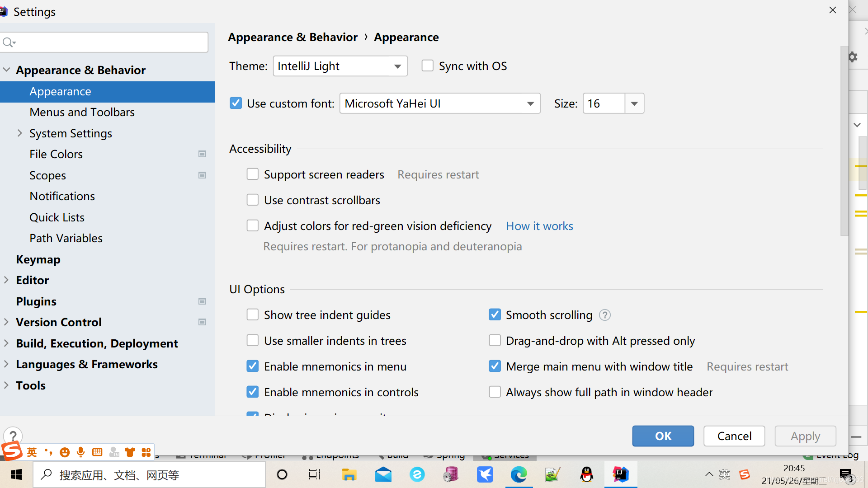Image resolution: width=868 pixels, height=488 pixels.
Task: Open the custom font dropdown list
Action: [x=530, y=103]
